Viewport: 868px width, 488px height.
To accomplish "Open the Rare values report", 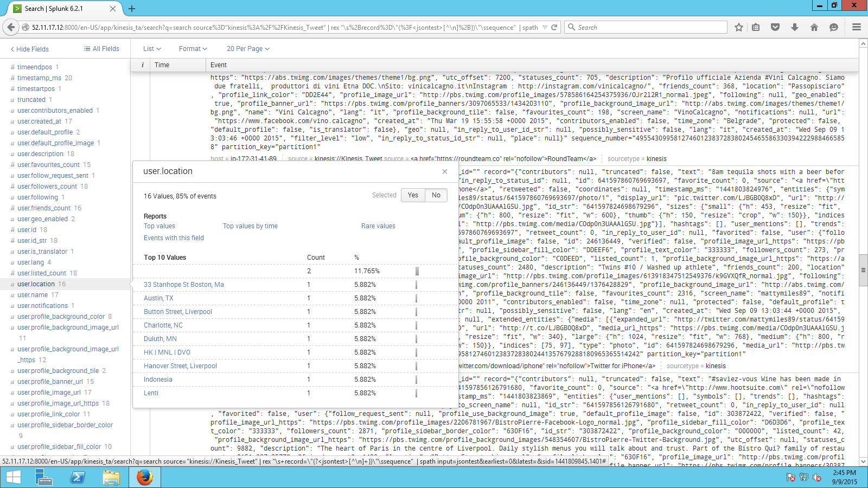I will pos(378,226).
